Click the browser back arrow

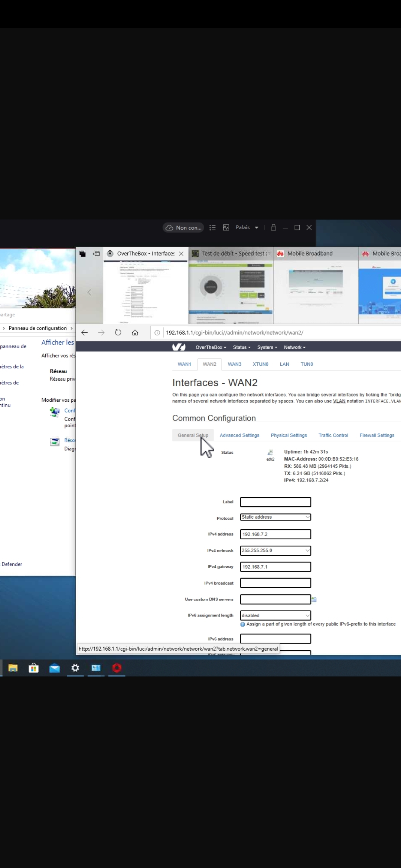click(x=84, y=332)
